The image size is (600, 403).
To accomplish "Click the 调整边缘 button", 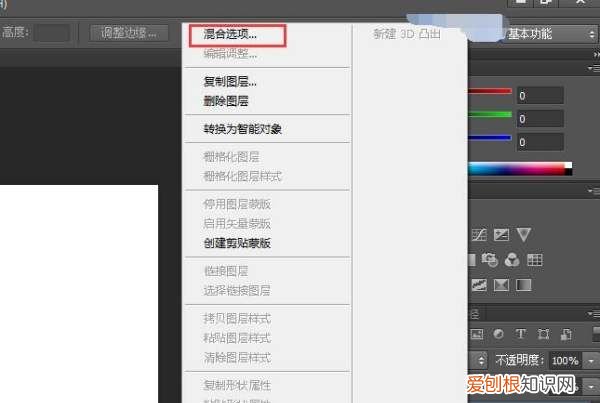I will coord(129,33).
